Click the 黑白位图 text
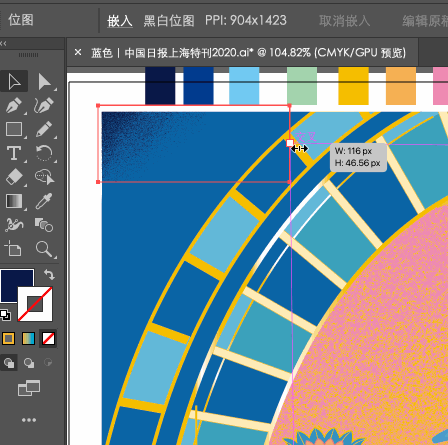This screenshot has width=448, height=445. coord(169,21)
